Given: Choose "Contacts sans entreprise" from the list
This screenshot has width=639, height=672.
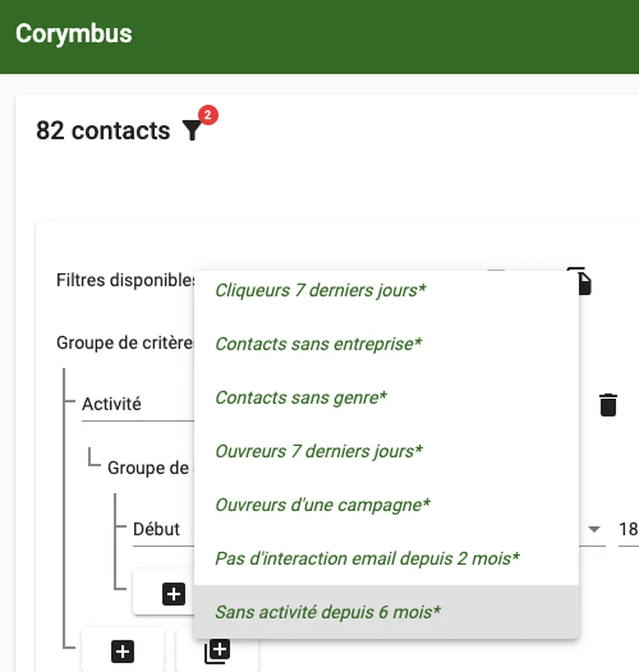Looking at the screenshot, I should [x=318, y=344].
